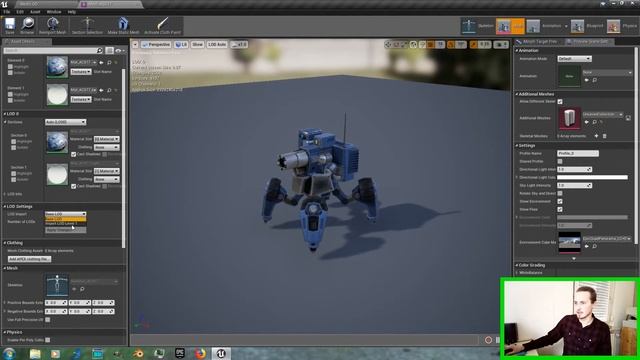
Task: Open the Window menu
Action: pos(54,12)
